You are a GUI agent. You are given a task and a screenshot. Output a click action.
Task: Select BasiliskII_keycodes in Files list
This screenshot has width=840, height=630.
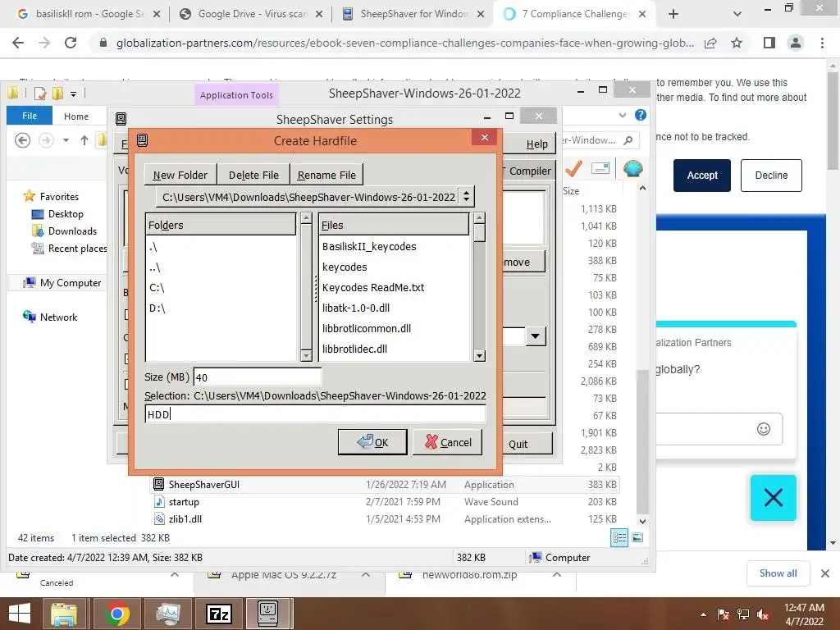[x=369, y=246]
